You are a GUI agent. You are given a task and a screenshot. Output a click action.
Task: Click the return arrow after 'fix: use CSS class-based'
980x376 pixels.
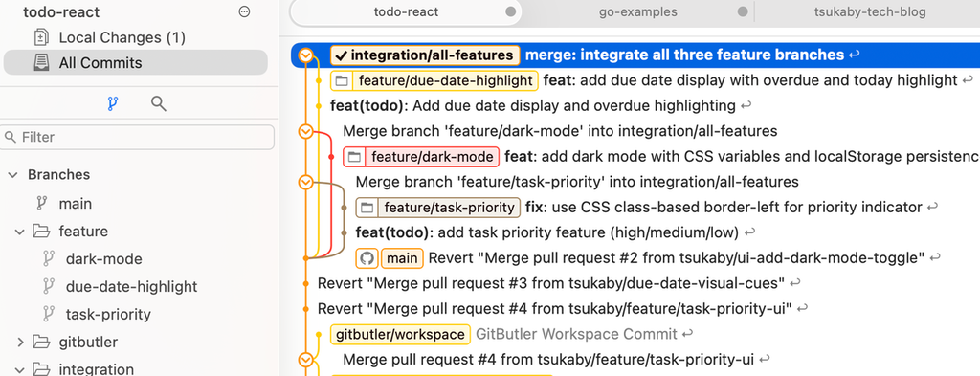pyautogui.click(x=932, y=208)
